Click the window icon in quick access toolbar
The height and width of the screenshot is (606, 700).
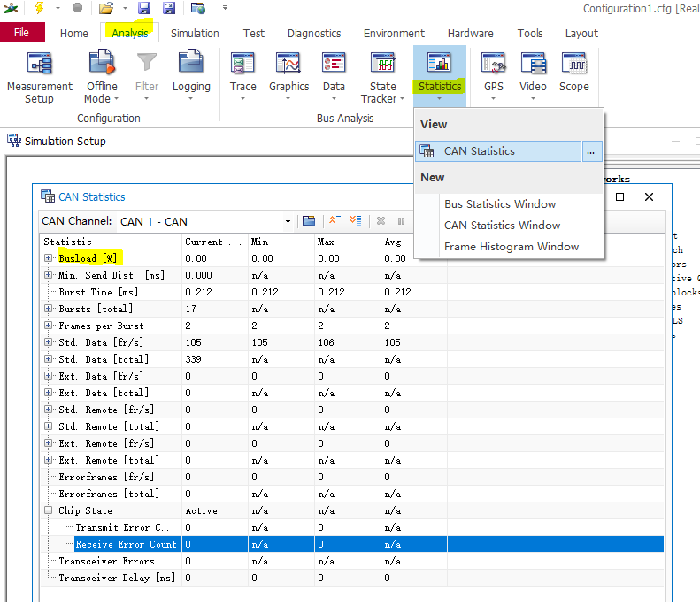[x=197, y=8]
